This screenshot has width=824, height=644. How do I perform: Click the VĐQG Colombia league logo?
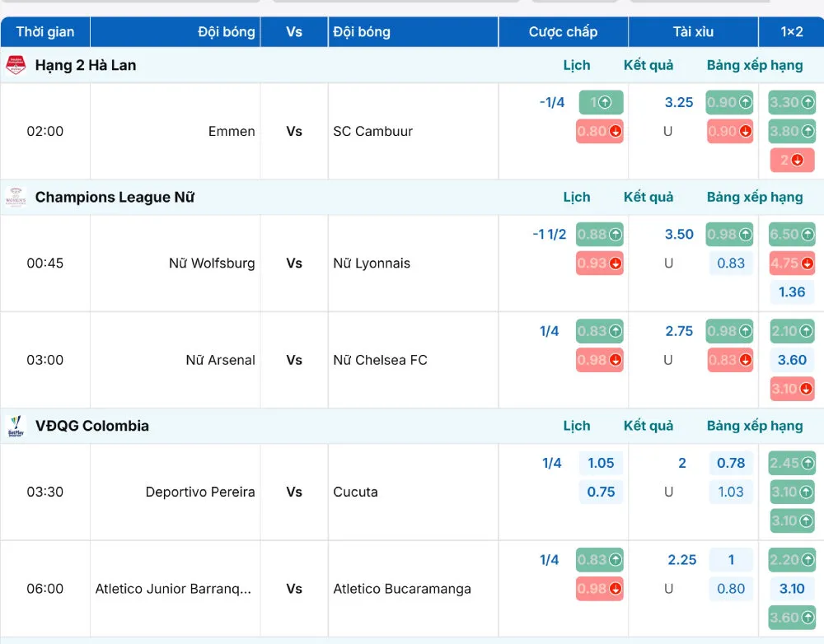16,426
